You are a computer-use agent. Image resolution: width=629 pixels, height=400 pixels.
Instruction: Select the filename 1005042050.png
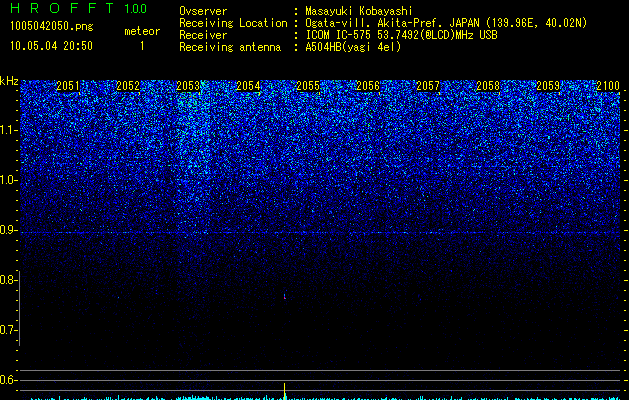(52, 26)
